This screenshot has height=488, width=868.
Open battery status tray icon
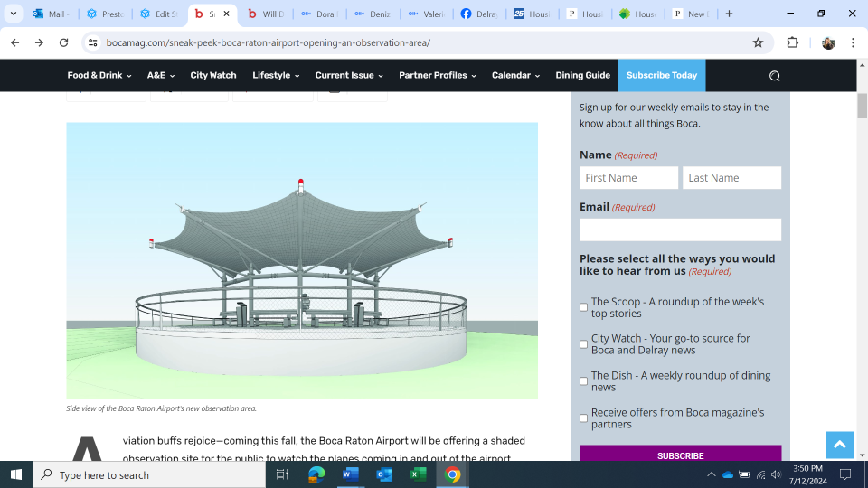[x=744, y=474]
